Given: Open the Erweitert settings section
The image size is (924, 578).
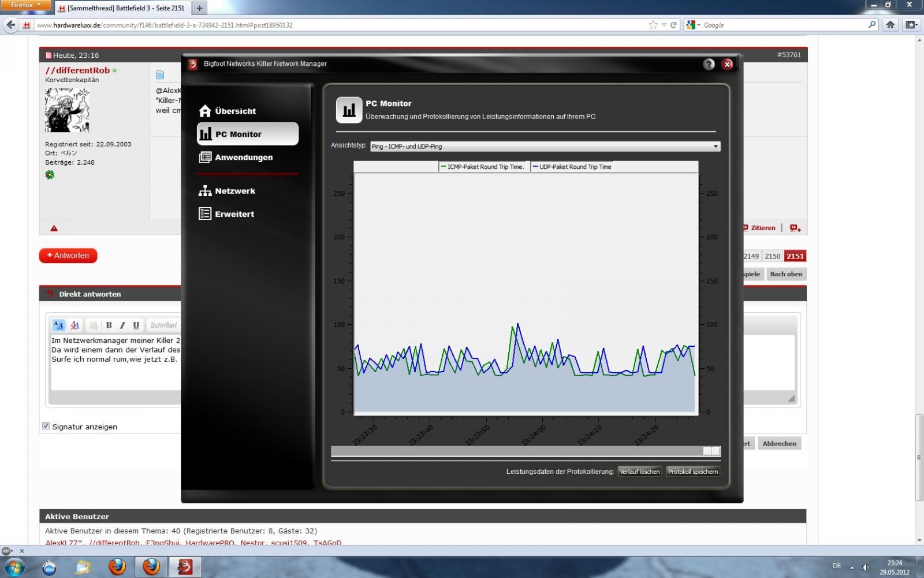Looking at the screenshot, I should [226, 214].
